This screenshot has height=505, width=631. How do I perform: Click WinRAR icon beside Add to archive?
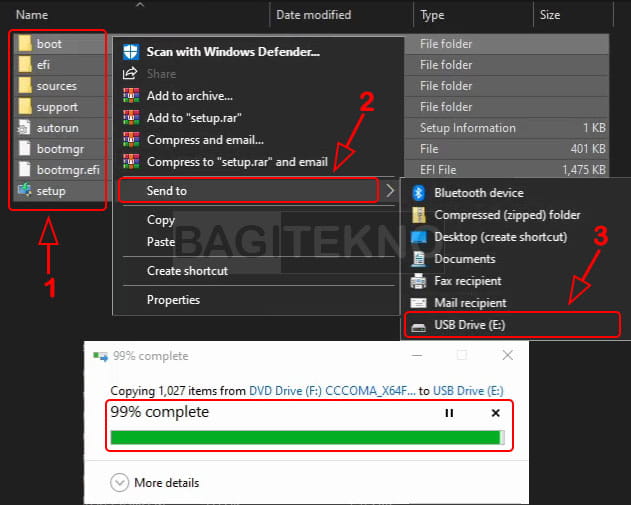(x=131, y=96)
